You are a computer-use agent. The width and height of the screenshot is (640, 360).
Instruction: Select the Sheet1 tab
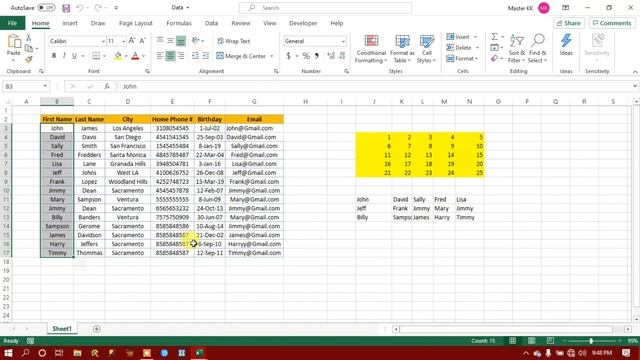point(62,329)
